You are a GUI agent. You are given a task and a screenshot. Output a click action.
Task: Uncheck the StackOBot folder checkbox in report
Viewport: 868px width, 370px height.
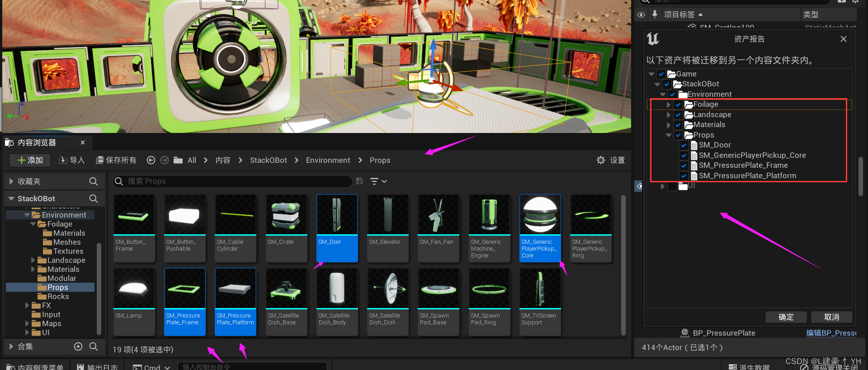[667, 84]
